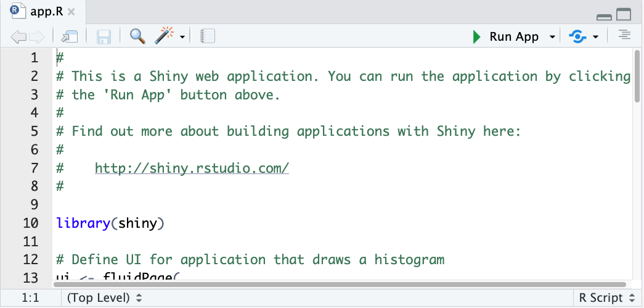The width and height of the screenshot is (644, 308).
Task: Show the document outline icon
Action: [625, 35]
